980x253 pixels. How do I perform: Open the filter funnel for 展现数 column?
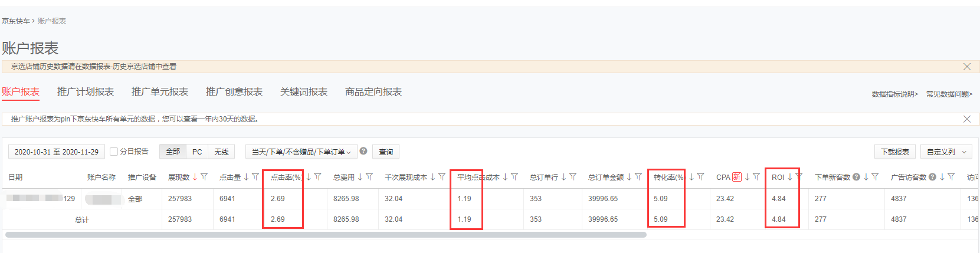pyautogui.click(x=204, y=177)
